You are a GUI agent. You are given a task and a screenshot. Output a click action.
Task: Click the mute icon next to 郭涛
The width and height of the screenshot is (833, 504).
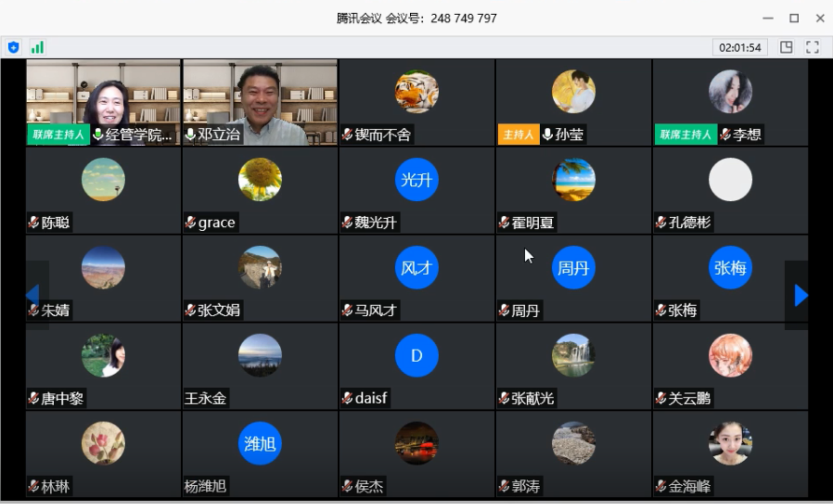pyautogui.click(x=504, y=486)
